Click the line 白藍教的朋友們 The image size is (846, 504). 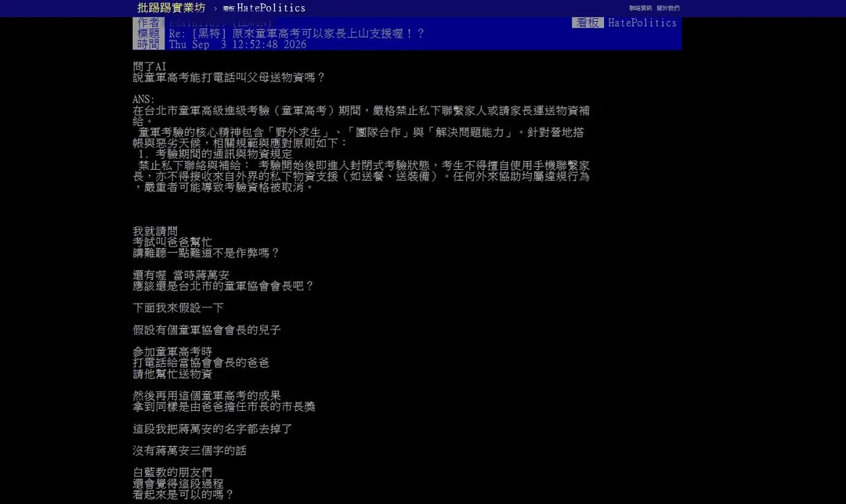tap(172, 473)
